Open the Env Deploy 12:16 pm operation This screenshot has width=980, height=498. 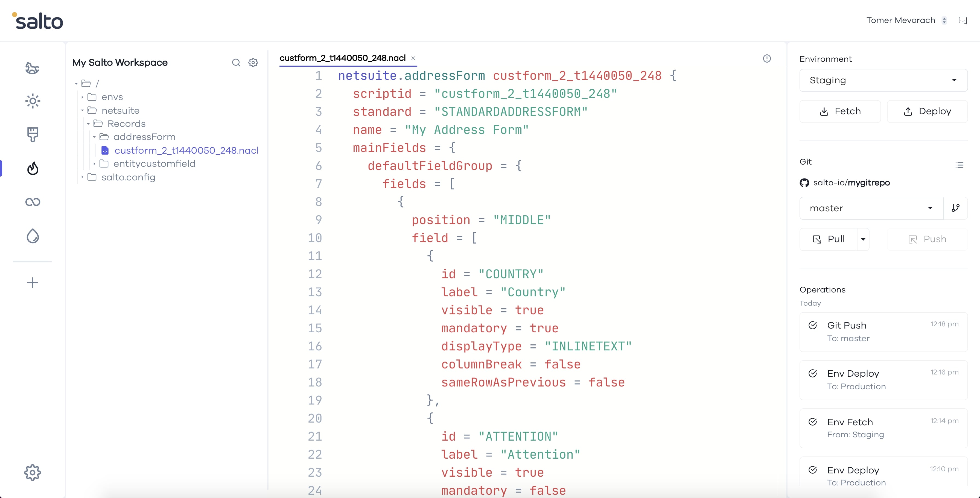click(x=883, y=380)
